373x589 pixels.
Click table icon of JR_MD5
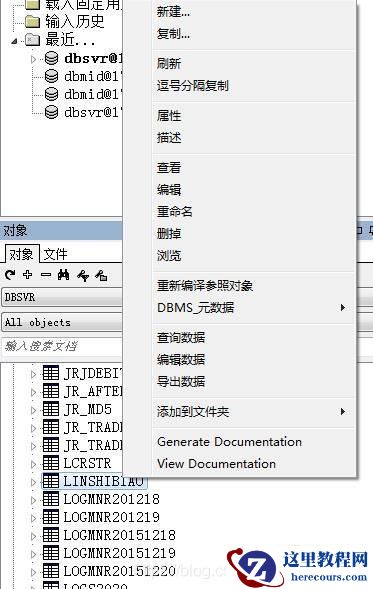pos(51,409)
